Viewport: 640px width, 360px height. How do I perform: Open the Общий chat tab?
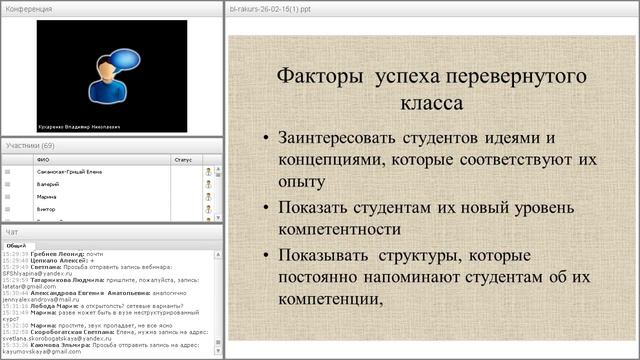tap(16, 246)
